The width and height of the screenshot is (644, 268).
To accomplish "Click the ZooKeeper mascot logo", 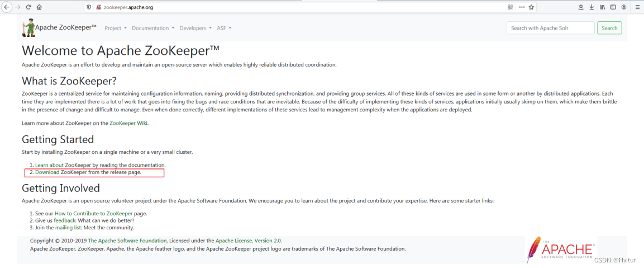I will click(28, 28).
